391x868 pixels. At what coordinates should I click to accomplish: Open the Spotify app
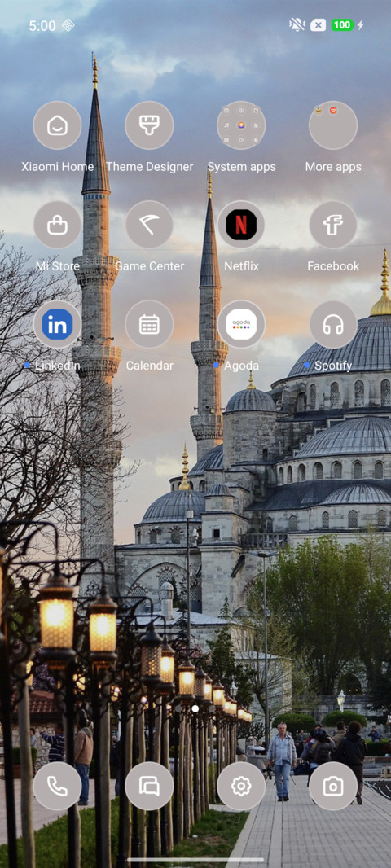[x=333, y=324]
